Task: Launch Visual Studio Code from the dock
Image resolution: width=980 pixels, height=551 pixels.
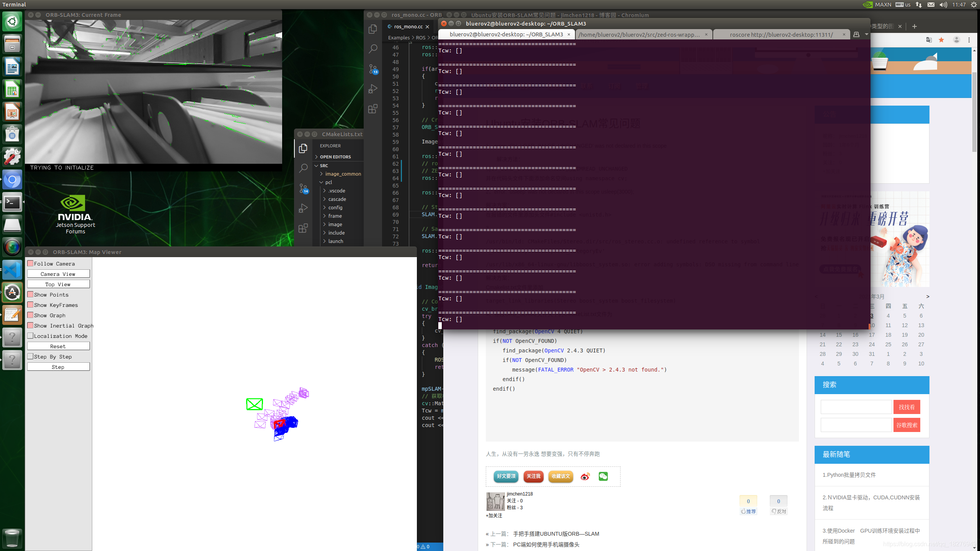Action: point(12,270)
